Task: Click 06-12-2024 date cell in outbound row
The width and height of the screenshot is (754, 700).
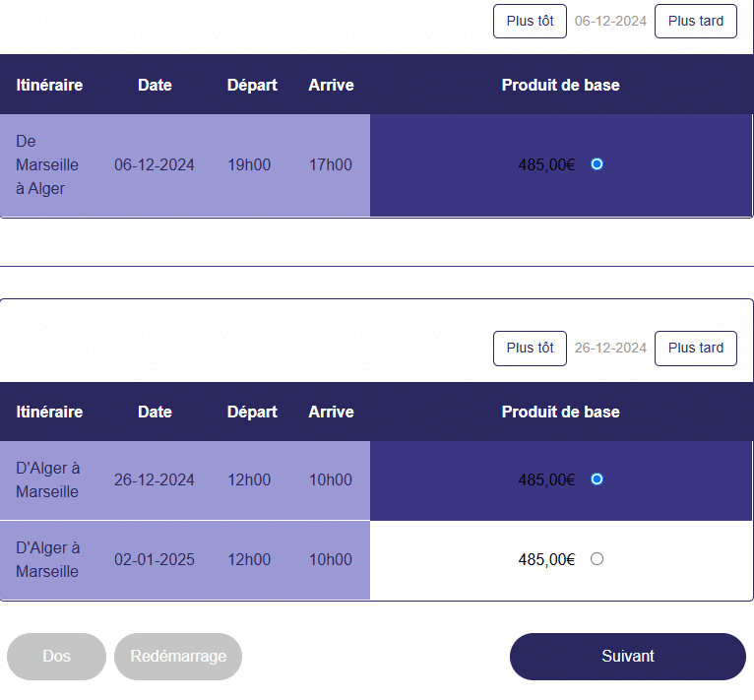Action: click(x=155, y=165)
